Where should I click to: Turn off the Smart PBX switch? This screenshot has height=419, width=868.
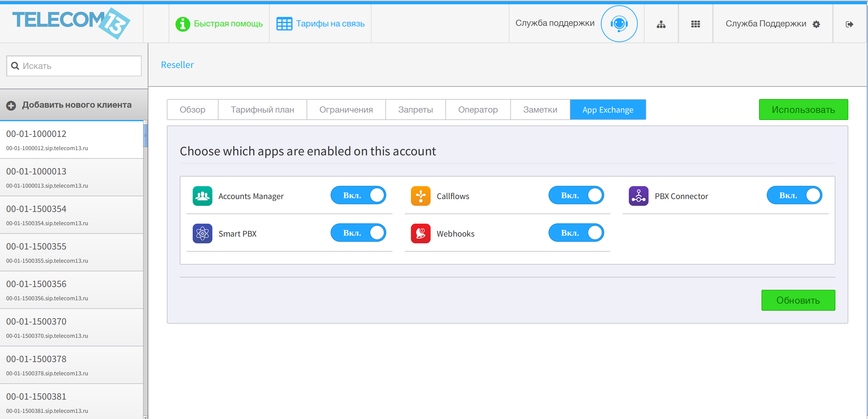pyautogui.click(x=358, y=233)
